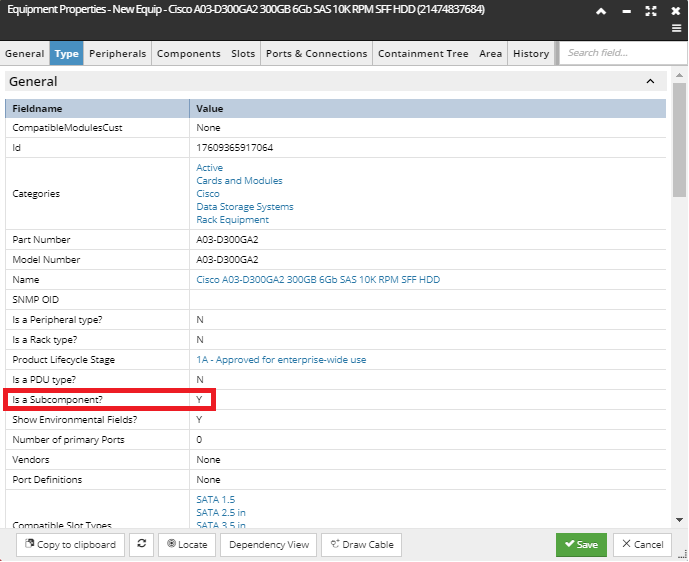
Task: Open the Rack Equipment category link
Action: pos(232,220)
